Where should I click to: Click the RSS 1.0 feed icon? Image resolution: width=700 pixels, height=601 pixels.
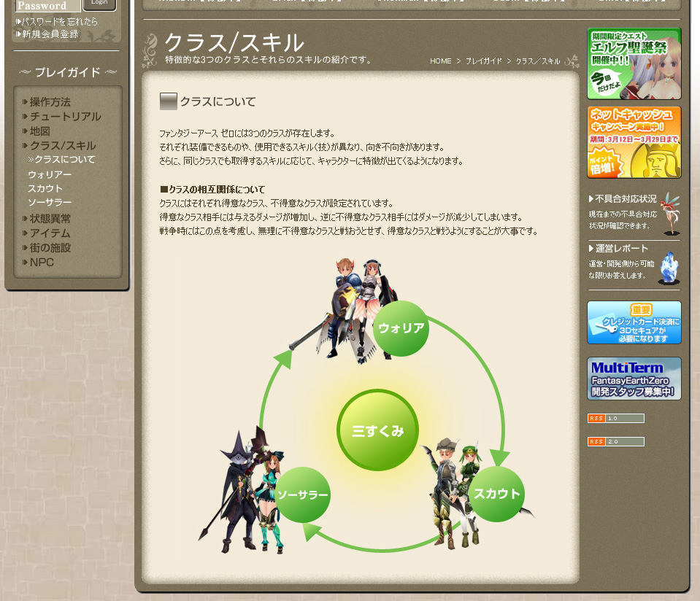[615, 419]
